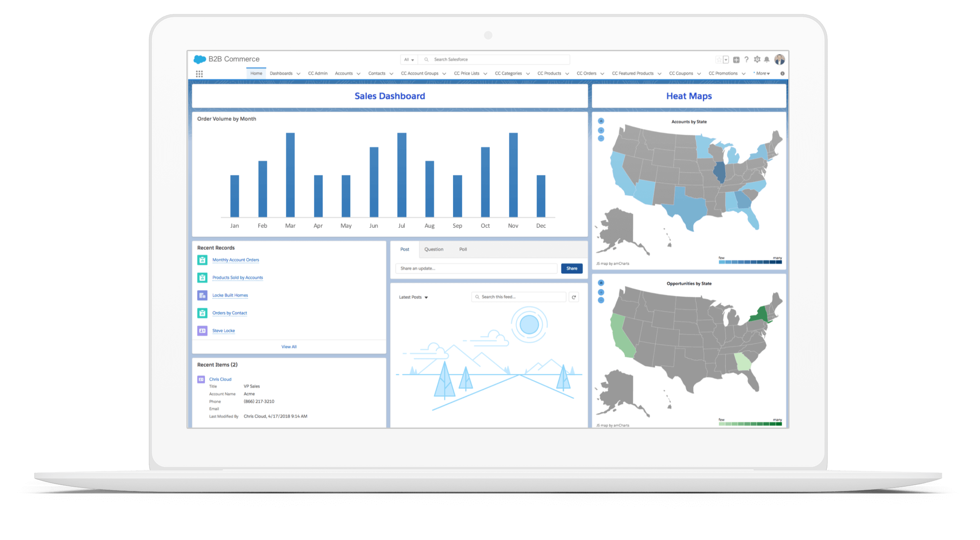Click the Orders by Contact report icon
The image size is (980, 540).
[x=203, y=313]
